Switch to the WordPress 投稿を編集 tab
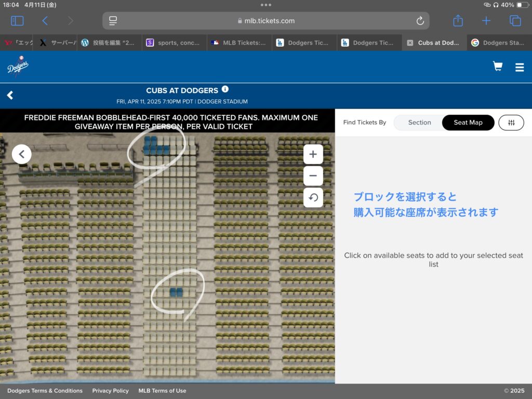 point(110,43)
